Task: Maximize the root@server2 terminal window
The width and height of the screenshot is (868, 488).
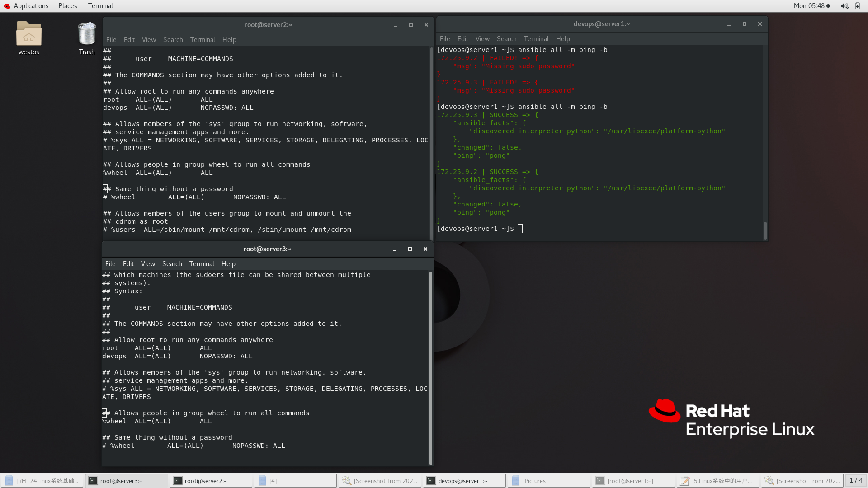Action: pos(410,25)
